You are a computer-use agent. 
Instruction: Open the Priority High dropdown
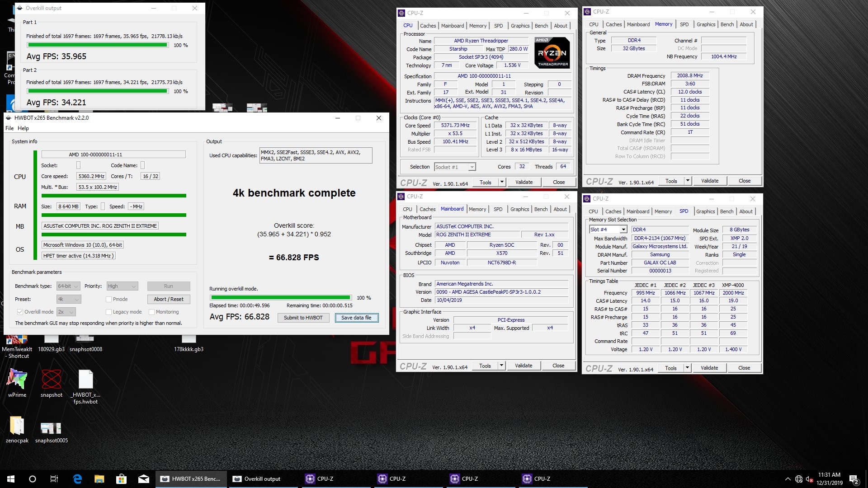coord(122,286)
